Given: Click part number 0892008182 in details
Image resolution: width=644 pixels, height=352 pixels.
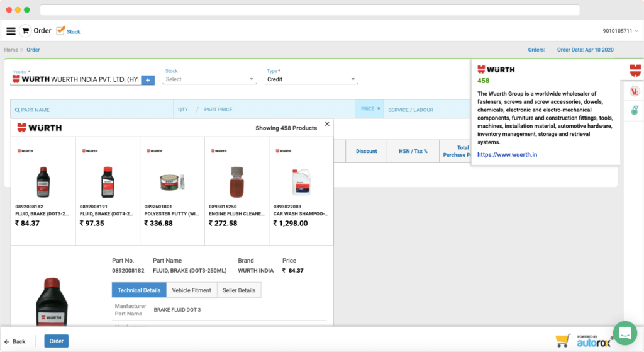Looking at the screenshot, I should click(x=128, y=271).
